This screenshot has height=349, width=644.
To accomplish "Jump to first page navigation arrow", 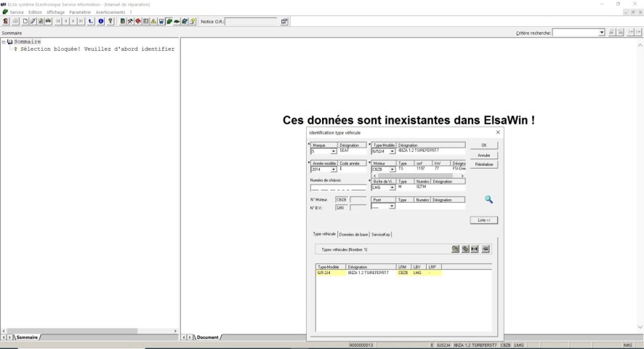I will pyautogui.click(x=58, y=21).
